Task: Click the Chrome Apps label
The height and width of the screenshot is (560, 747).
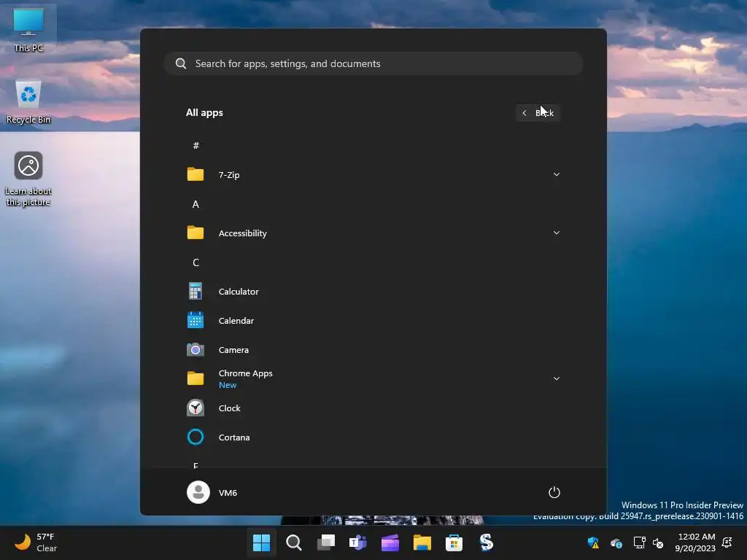Action: pyautogui.click(x=245, y=373)
